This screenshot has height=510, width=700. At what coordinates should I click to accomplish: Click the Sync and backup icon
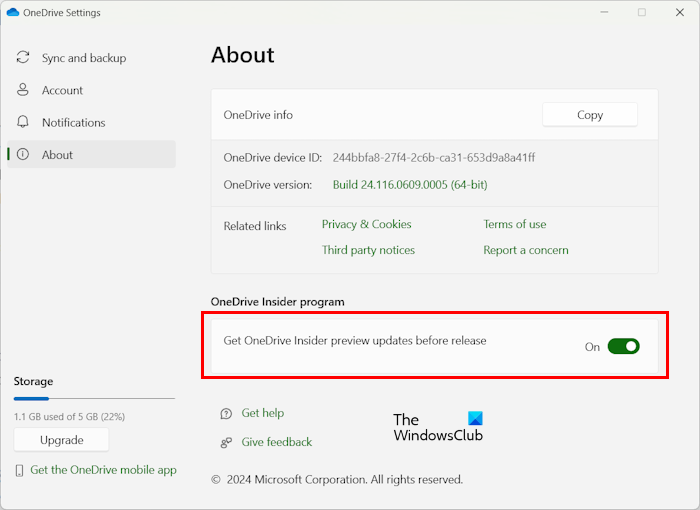(x=23, y=58)
